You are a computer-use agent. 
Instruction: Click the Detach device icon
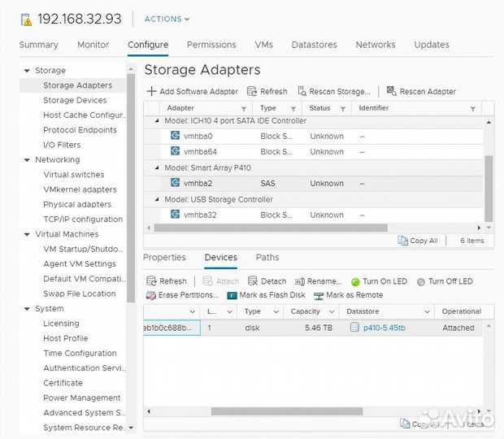tap(253, 281)
